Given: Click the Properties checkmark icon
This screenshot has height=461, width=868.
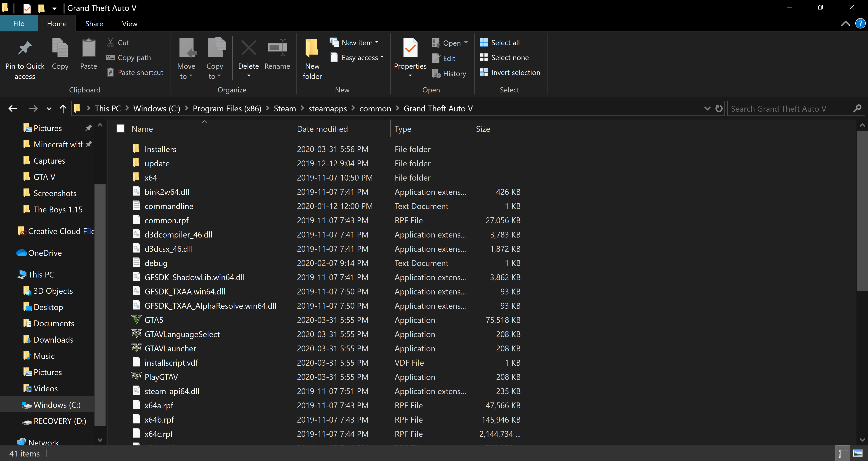Looking at the screenshot, I should pyautogui.click(x=410, y=48).
